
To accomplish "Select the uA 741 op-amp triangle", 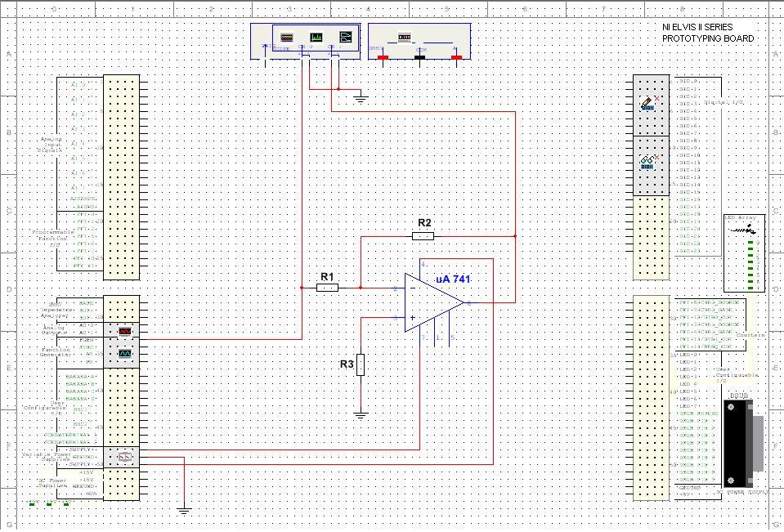I will (434, 302).
